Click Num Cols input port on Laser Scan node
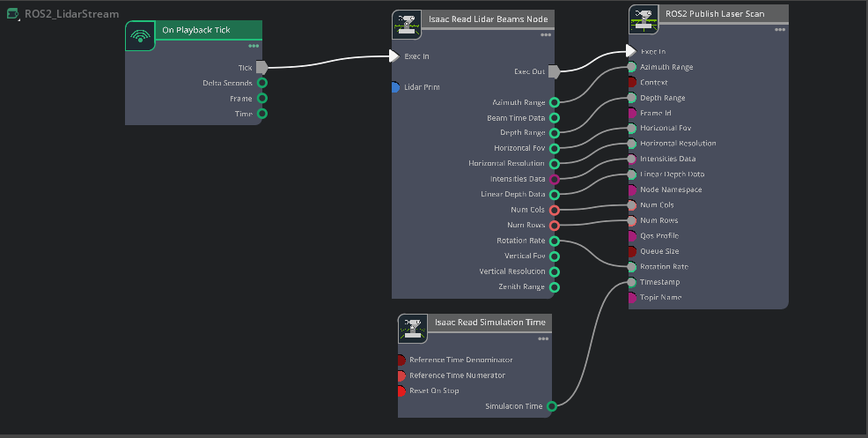 pyautogui.click(x=631, y=205)
